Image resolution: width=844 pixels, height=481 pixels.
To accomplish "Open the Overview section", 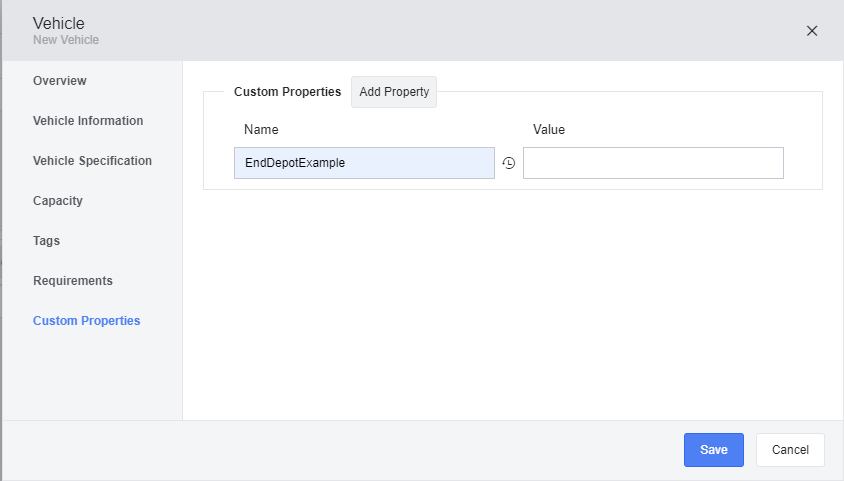I will pos(59,81).
